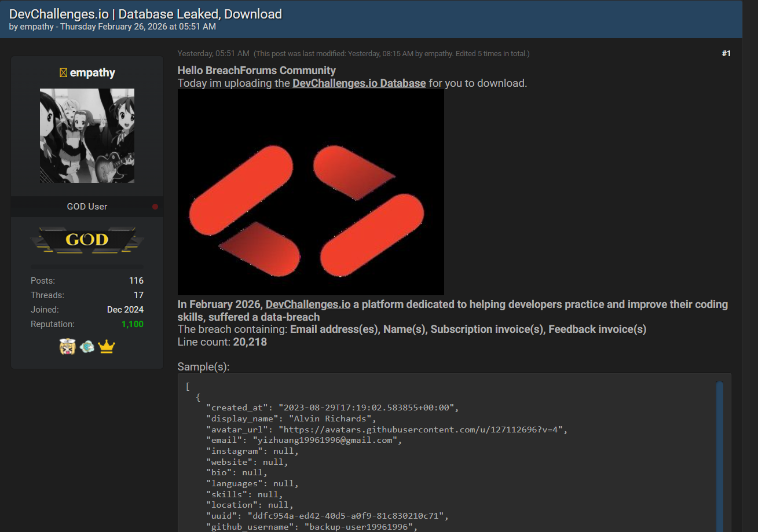Click the Posts count 116
The image size is (758, 532).
(136, 281)
